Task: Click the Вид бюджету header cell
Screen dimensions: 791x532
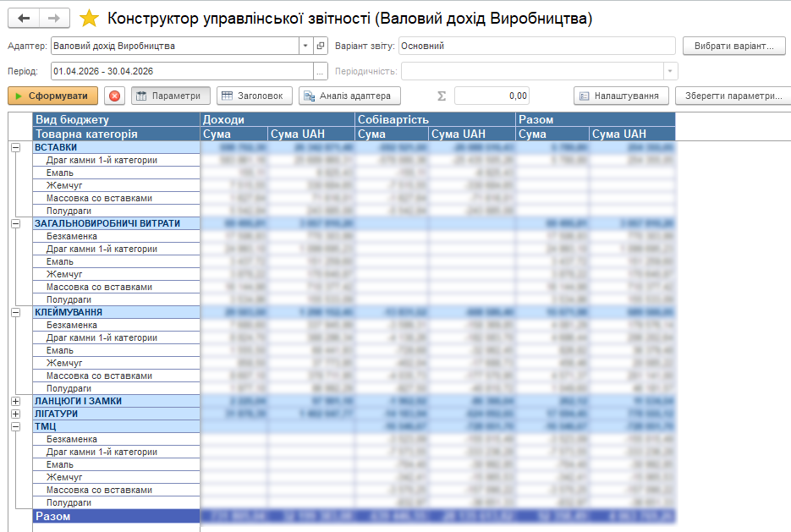Action: 116,119
